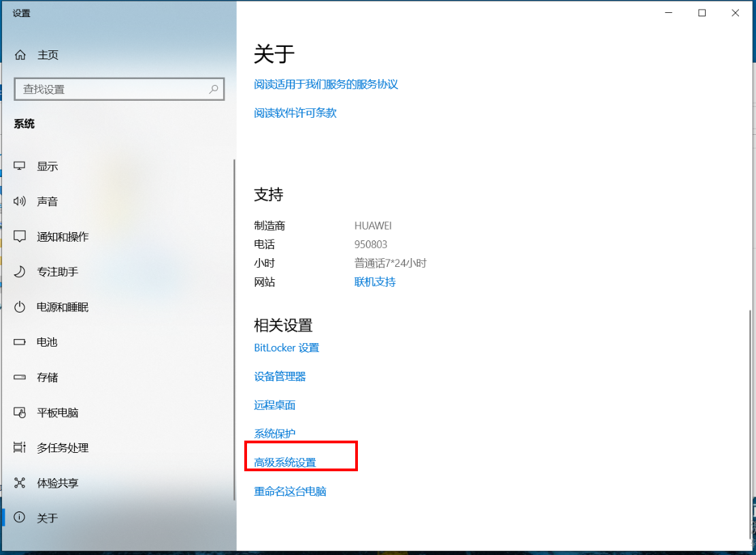Click the 支持 section heading
This screenshot has height=555, width=756.
(269, 195)
